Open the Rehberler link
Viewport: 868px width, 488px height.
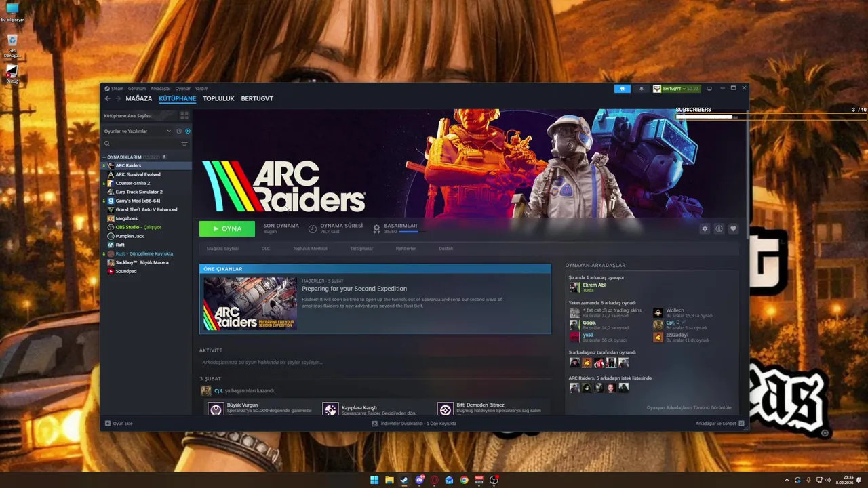406,249
